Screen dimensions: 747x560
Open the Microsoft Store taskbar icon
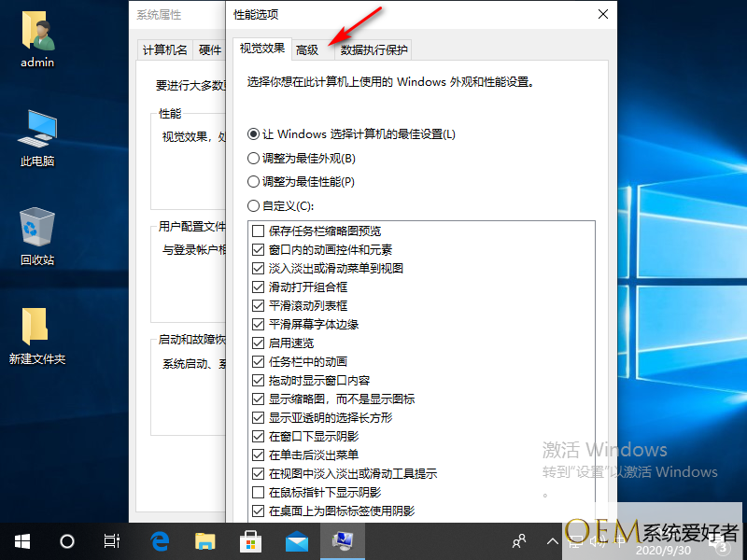point(251,540)
